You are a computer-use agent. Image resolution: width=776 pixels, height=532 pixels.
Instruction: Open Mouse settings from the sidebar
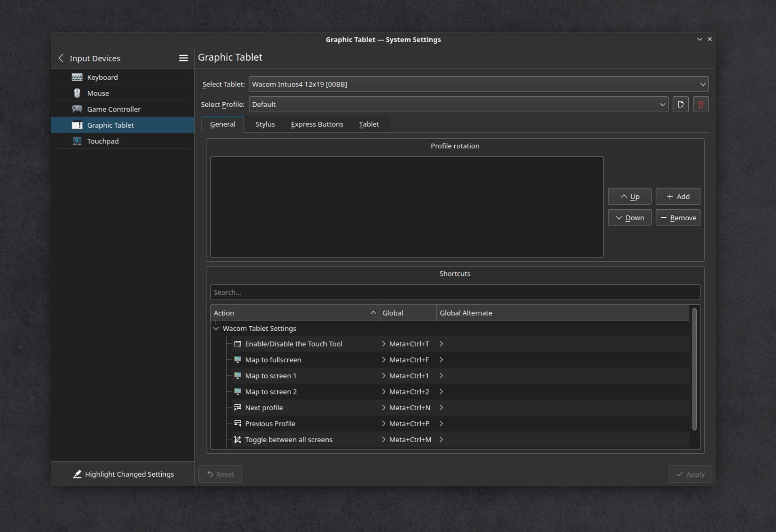coord(98,93)
